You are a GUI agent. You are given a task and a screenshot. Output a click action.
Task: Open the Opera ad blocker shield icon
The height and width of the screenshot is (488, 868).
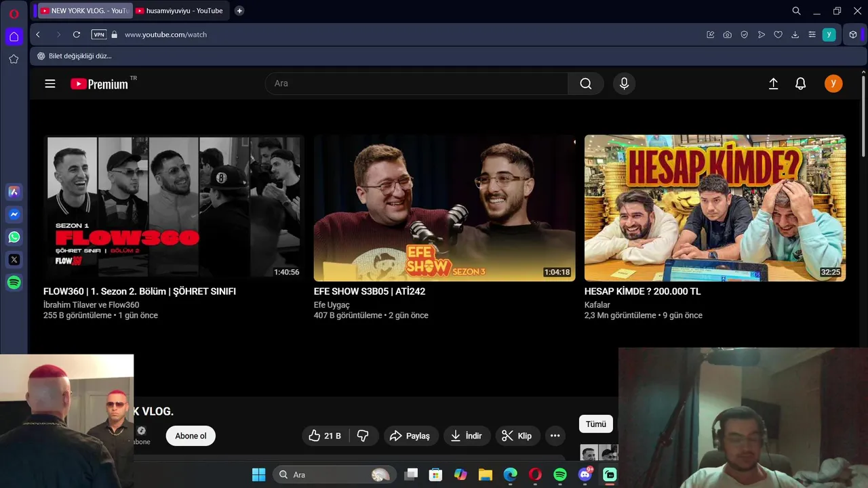(744, 35)
